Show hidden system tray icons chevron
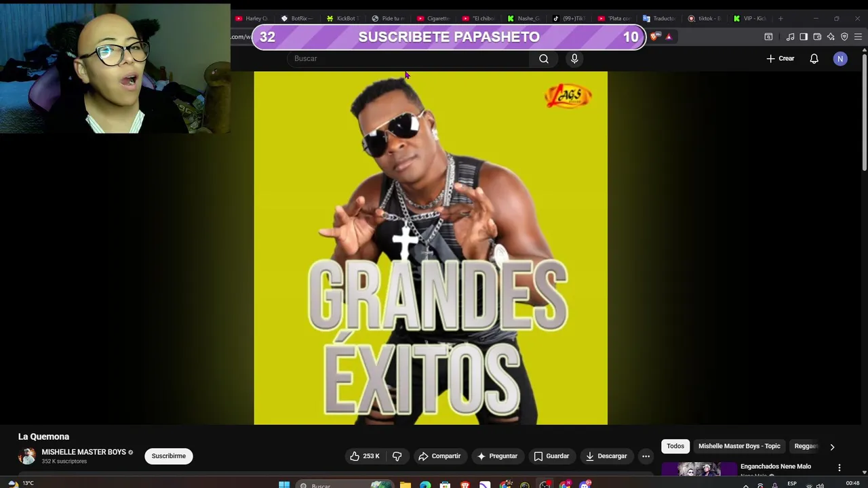This screenshot has height=488, width=868. click(x=746, y=485)
